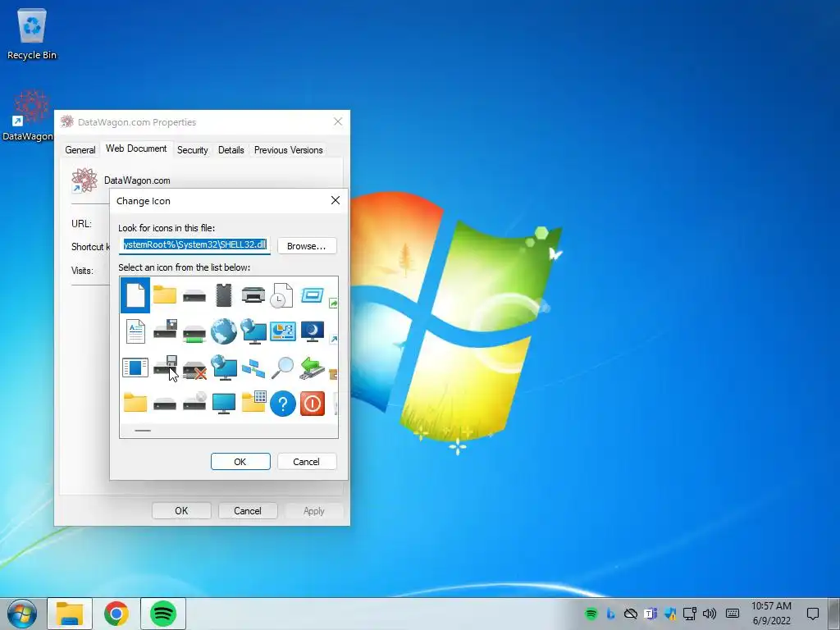Click the Windows Security shield tray icon
The height and width of the screenshot is (630, 840).
pyautogui.click(x=670, y=614)
